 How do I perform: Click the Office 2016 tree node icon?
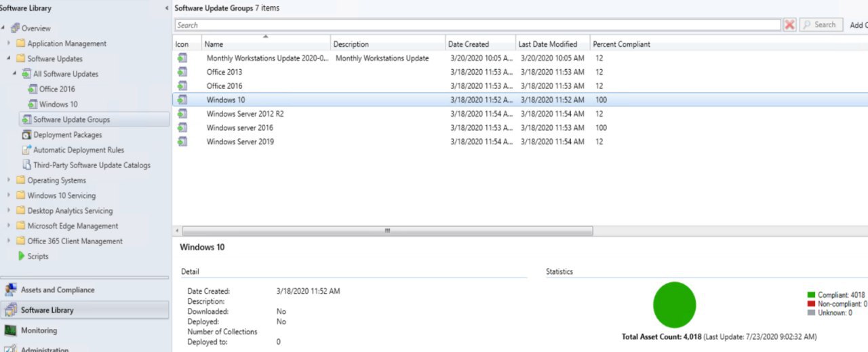pos(33,89)
